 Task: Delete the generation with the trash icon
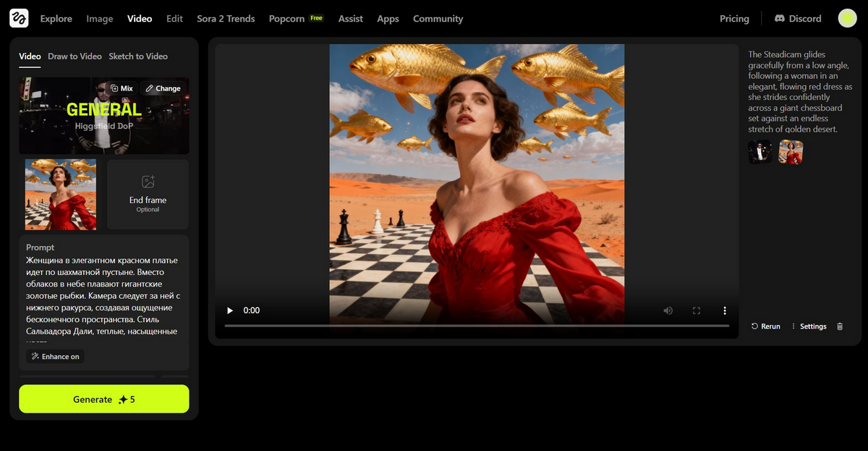point(840,326)
